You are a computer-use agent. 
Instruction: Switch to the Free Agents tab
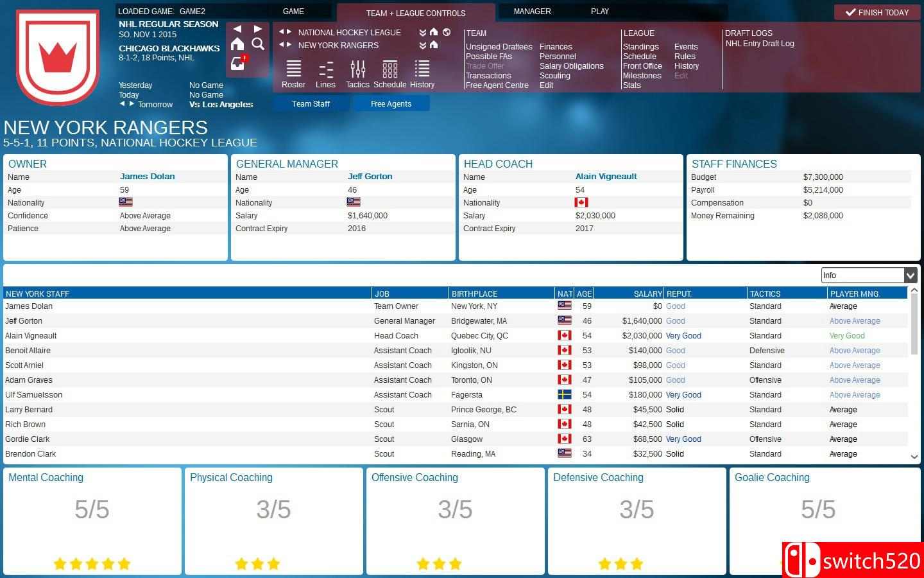[x=391, y=104]
